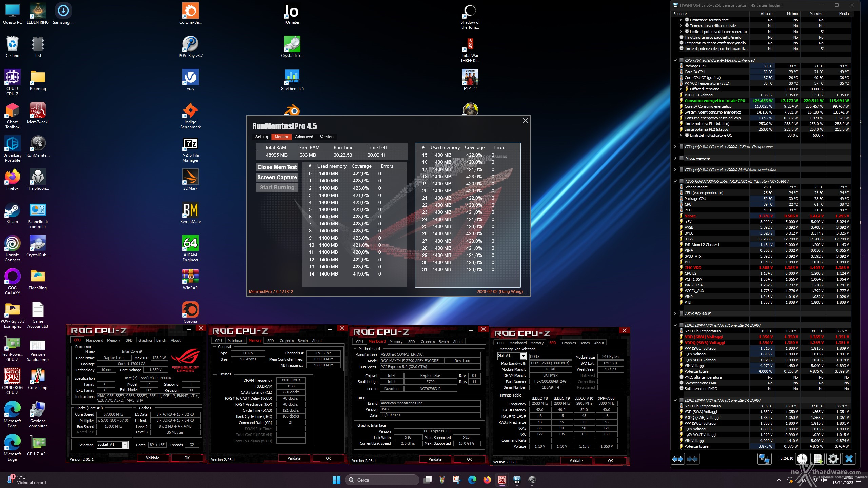Click the blue X icon in HWiNFO toolbar
868x488 pixels.
pos(849,459)
